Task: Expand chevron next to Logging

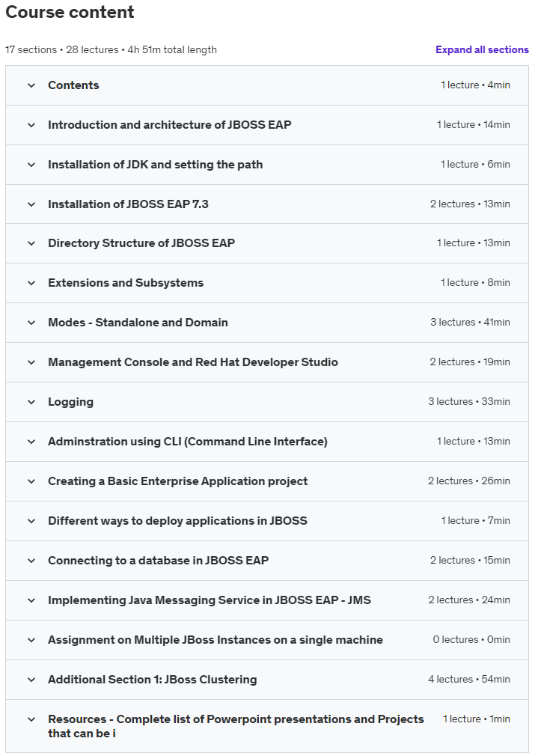Action: coord(31,402)
